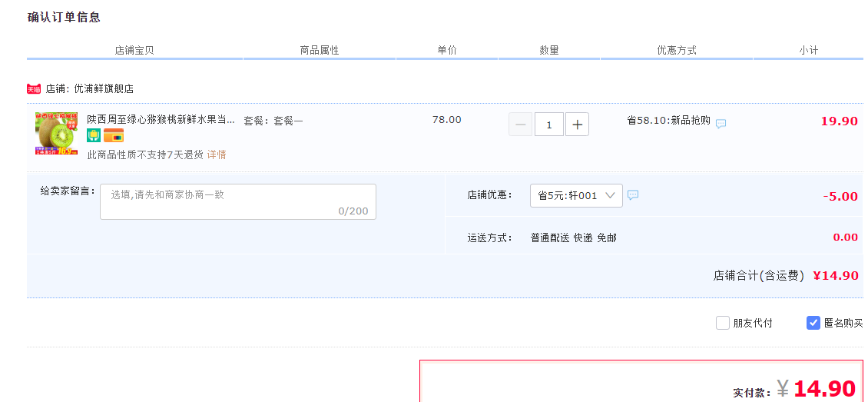This screenshot has width=868, height=402.
Task: Click the 单价 column header
Action: point(447,50)
